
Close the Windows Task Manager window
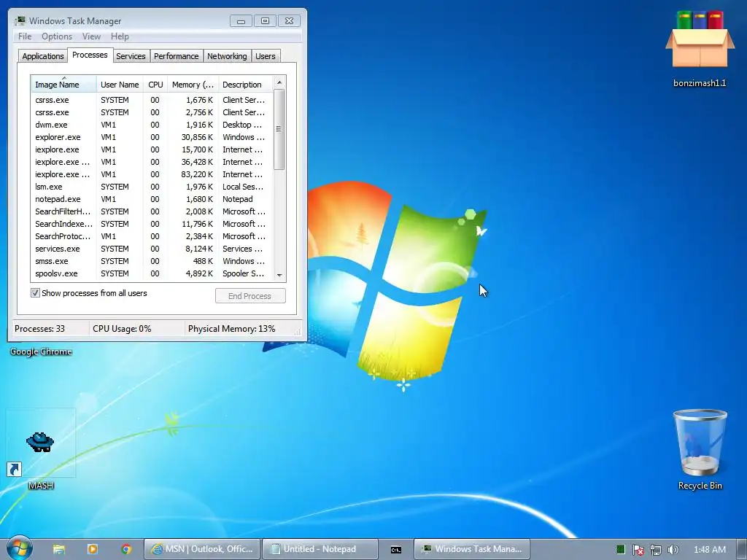coord(289,21)
